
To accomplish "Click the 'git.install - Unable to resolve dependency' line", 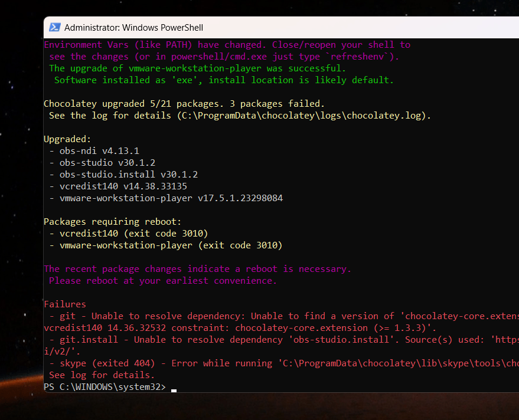I will [x=284, y=340].
